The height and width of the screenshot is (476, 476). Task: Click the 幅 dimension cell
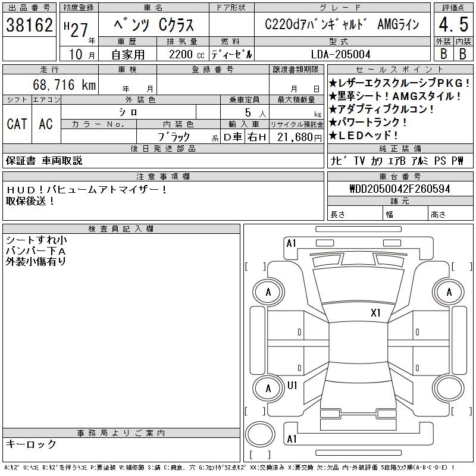(406, 214)
